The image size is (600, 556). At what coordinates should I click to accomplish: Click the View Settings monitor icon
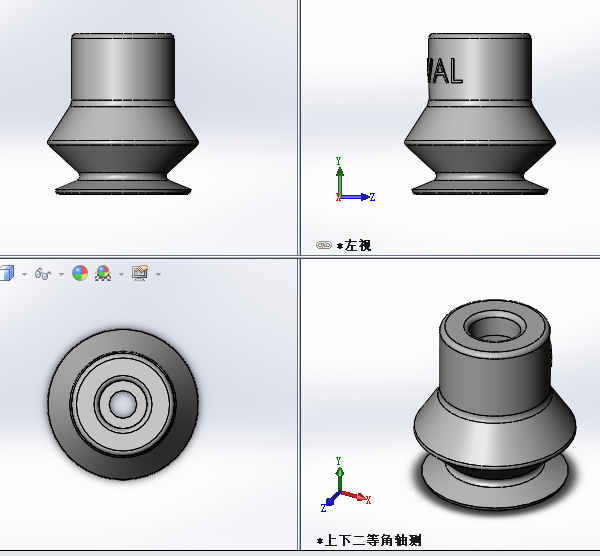coord(140,273)
